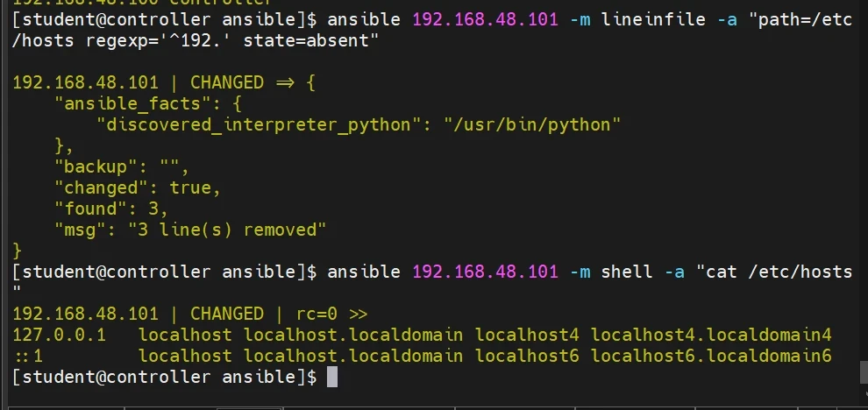868x410 pixels.
Task: Click the "3 line(s) removed" message
Action: point(227,230)
